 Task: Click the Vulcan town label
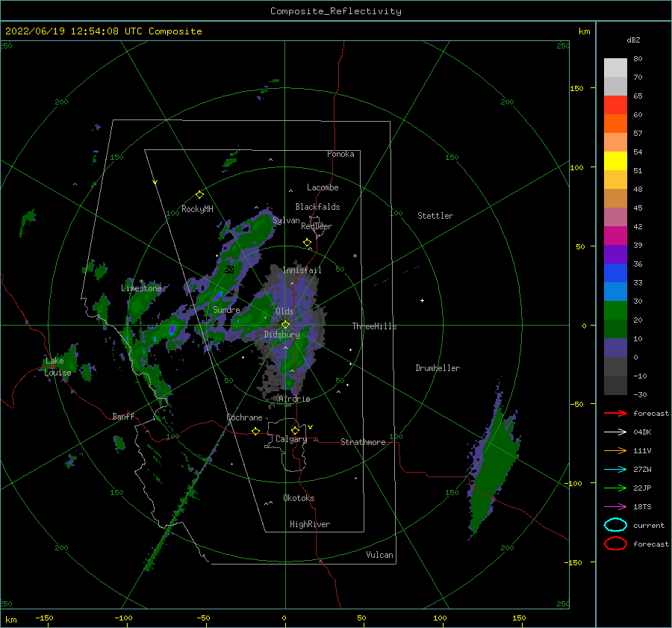tap(379, 555)
